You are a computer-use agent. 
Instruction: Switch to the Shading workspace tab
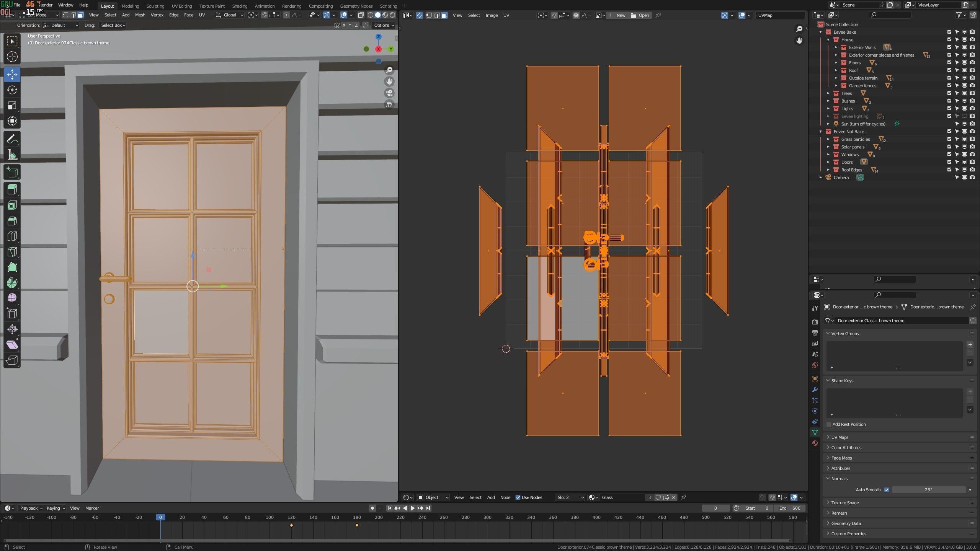pyautogui.click(x=240, y=6)
